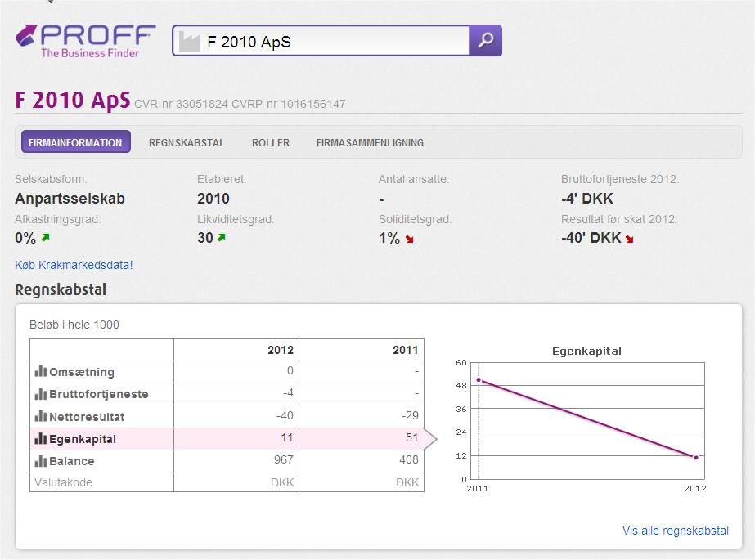
Task: Click the magnifier search button
Action: pyautogui.click(x=485, y=40)
